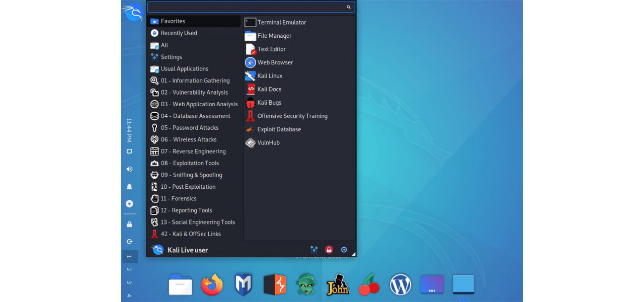The height and width of the screenshot is (302, 644).
Task: Click the Kali dragon menu button
Action: 133,13
